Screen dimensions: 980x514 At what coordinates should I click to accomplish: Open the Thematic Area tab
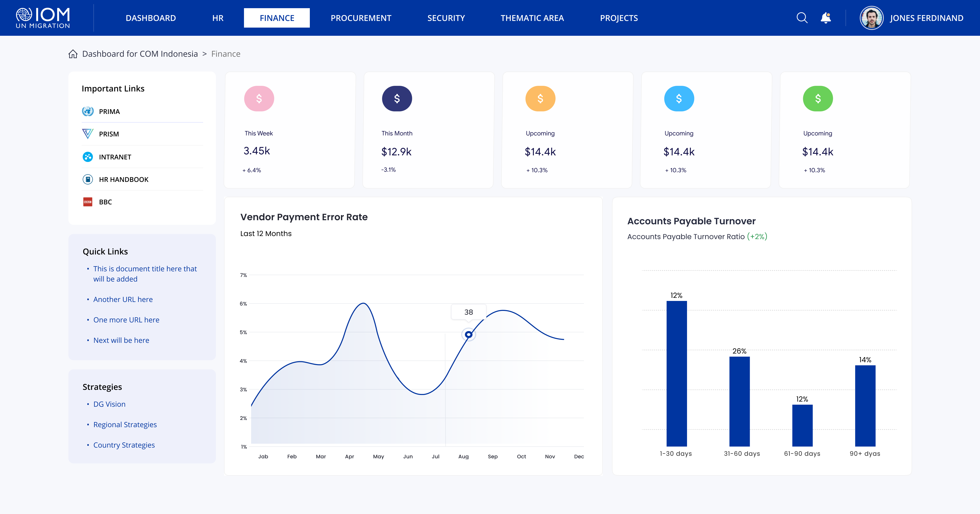click(532, 18)
